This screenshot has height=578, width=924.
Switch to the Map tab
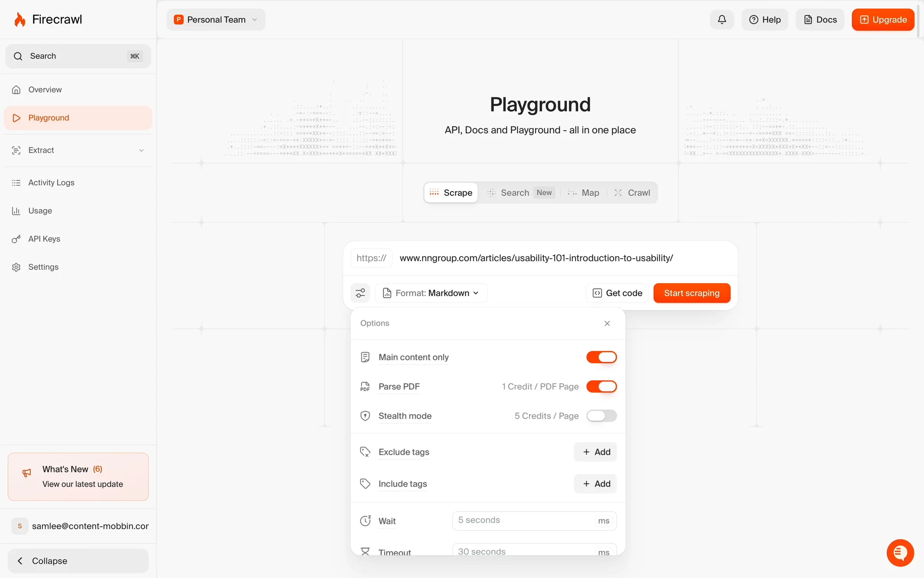pyautogui.click(x=584, y=193)
